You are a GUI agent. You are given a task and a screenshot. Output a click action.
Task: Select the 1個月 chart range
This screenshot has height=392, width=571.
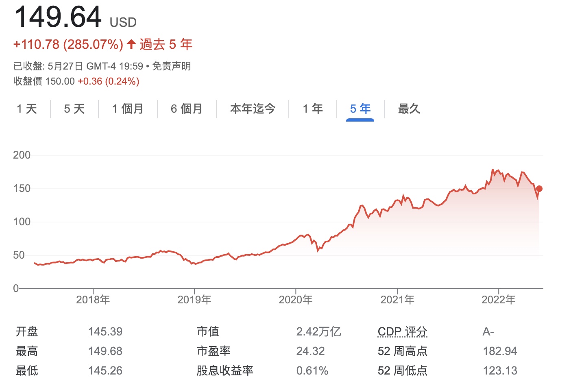[x=127, y=109]
